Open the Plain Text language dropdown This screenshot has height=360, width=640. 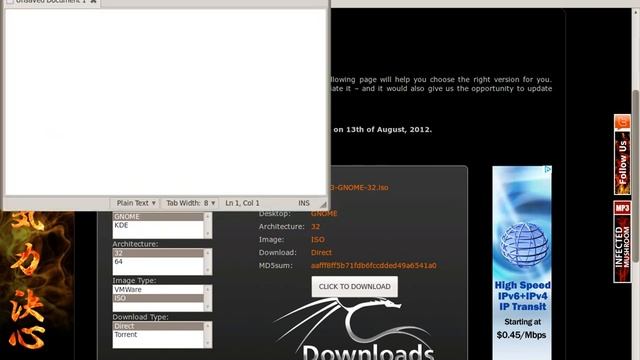pos(136,203)
